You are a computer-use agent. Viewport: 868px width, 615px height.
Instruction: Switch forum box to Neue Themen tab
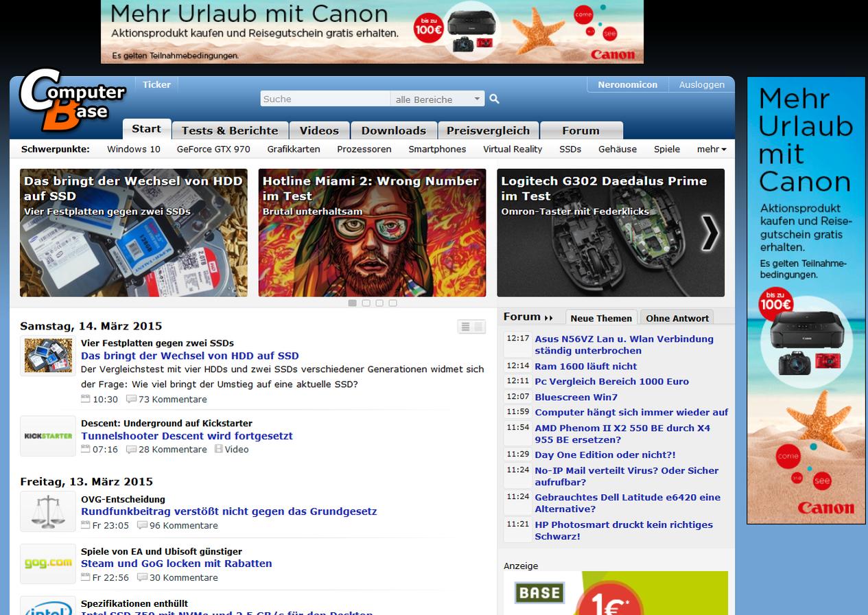[601, 318]
